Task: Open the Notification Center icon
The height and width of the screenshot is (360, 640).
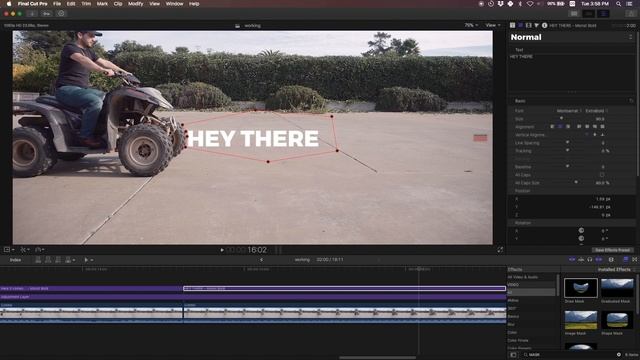Action: [x=629, y=4]
